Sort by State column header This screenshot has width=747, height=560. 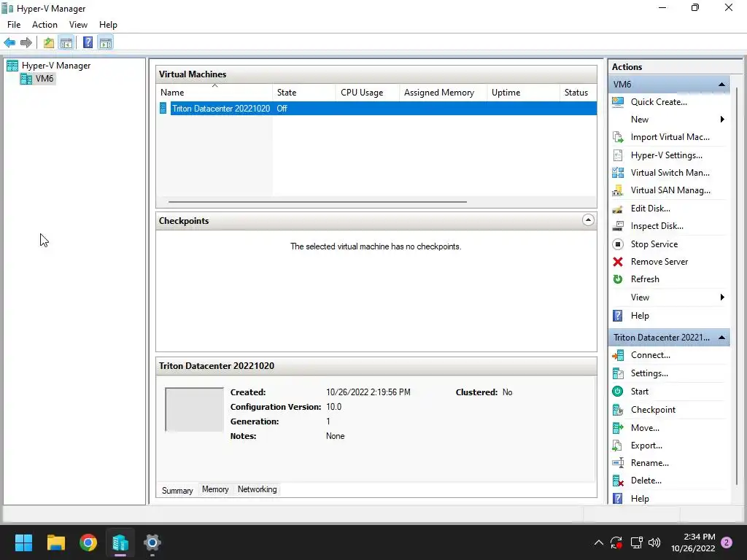pos(304,93)
